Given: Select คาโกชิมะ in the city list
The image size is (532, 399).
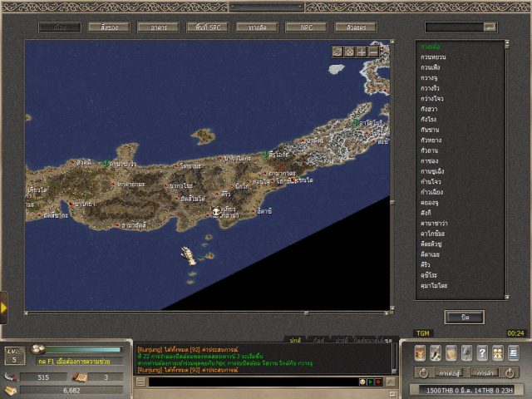Looking at the screenshot, I should pos(433,233).
